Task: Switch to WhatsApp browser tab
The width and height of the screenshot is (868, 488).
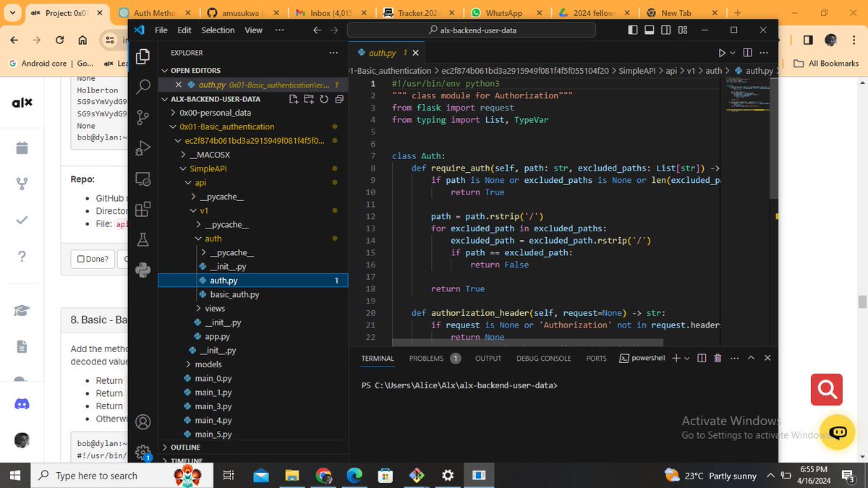Action: click(505, 13)
